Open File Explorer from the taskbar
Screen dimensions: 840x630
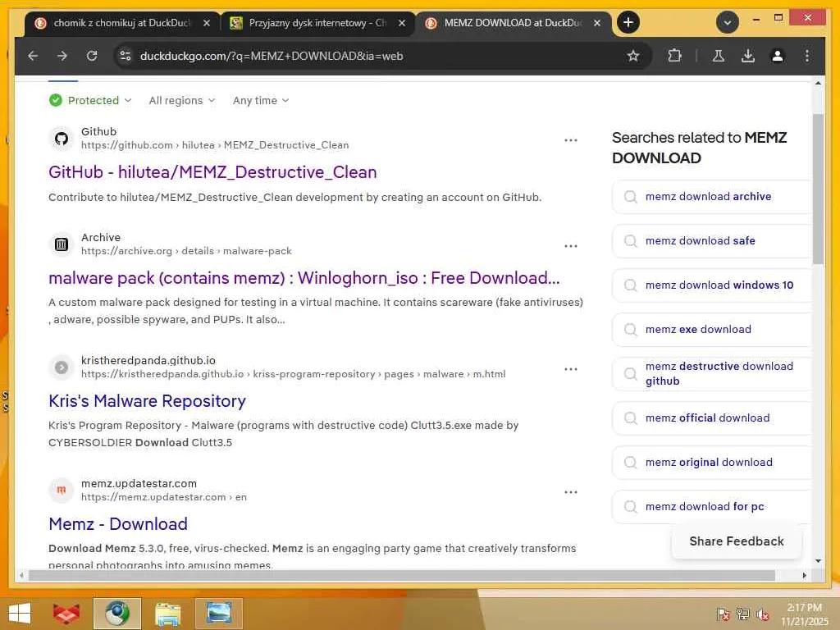tap(167, 614)
